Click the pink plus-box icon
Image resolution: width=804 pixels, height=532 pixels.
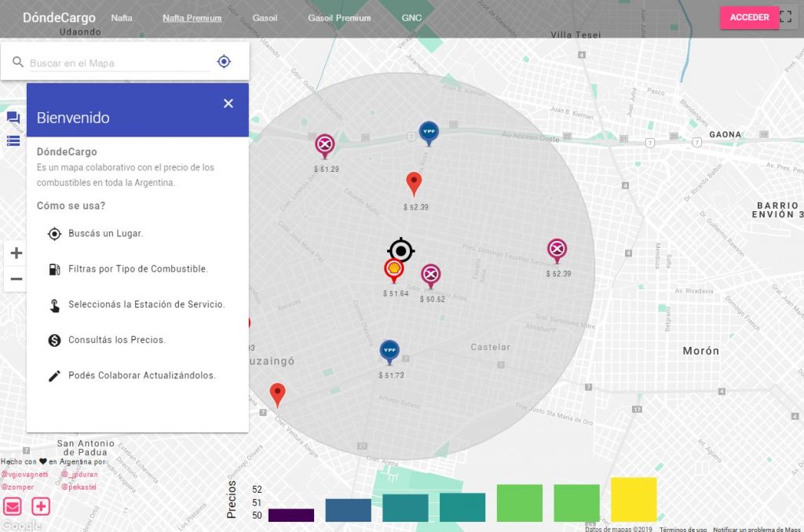tap(41, 506)
